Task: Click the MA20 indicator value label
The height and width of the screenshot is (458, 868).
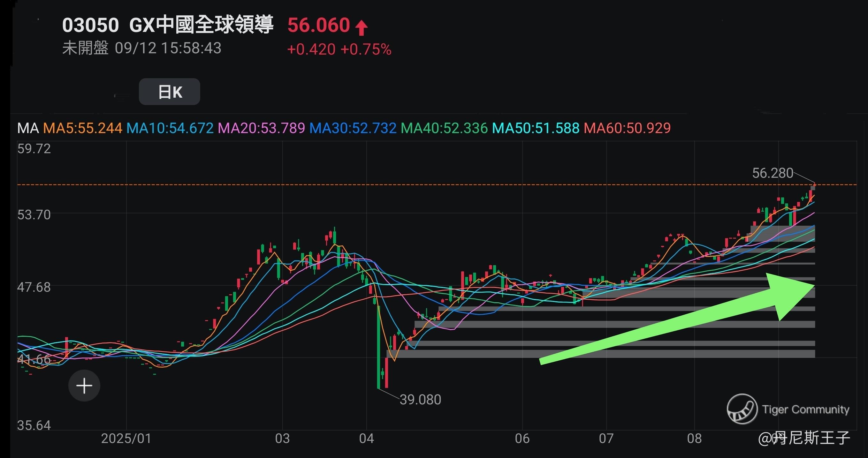Action: click(x=262, y=128)
